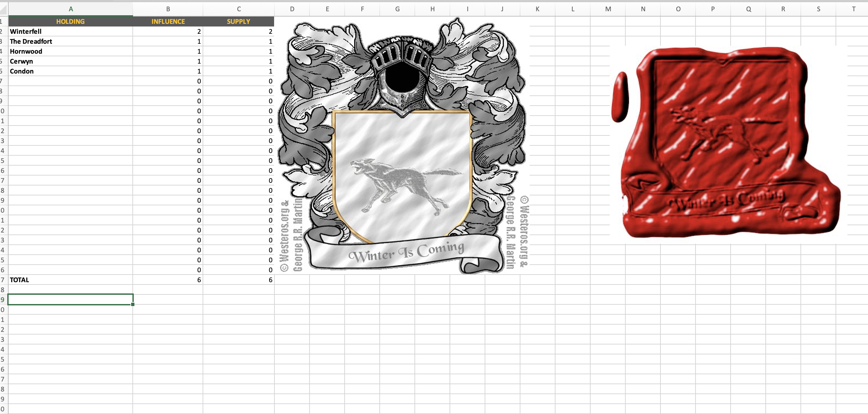The image size is (868, 414).
Task: Select column L header
Action: 572,9
